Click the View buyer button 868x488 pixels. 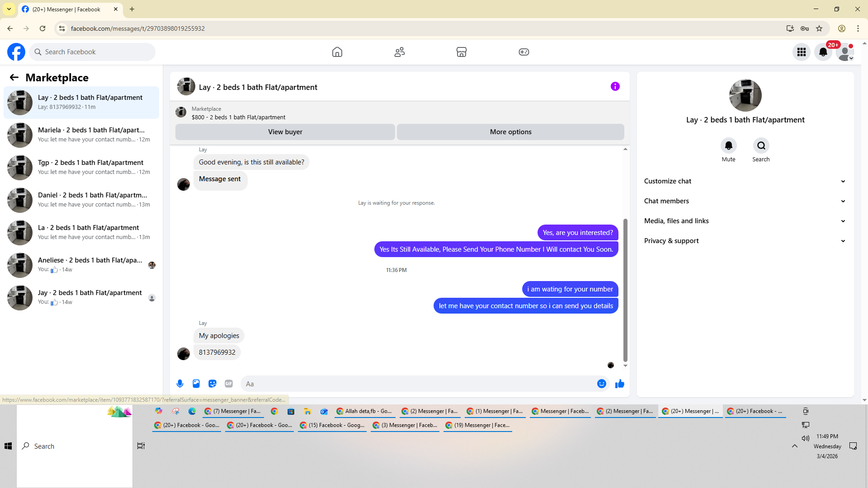[285, 132]
